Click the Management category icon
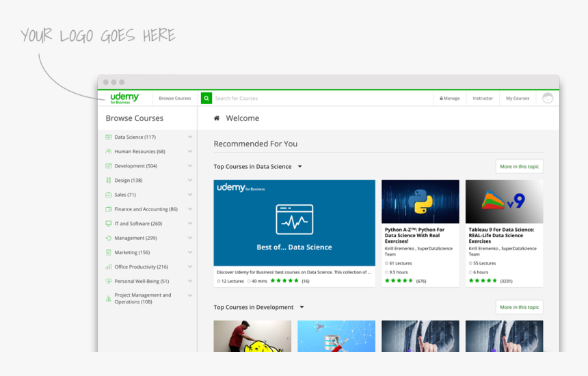 pyautogui.click(x=109, y=238)
